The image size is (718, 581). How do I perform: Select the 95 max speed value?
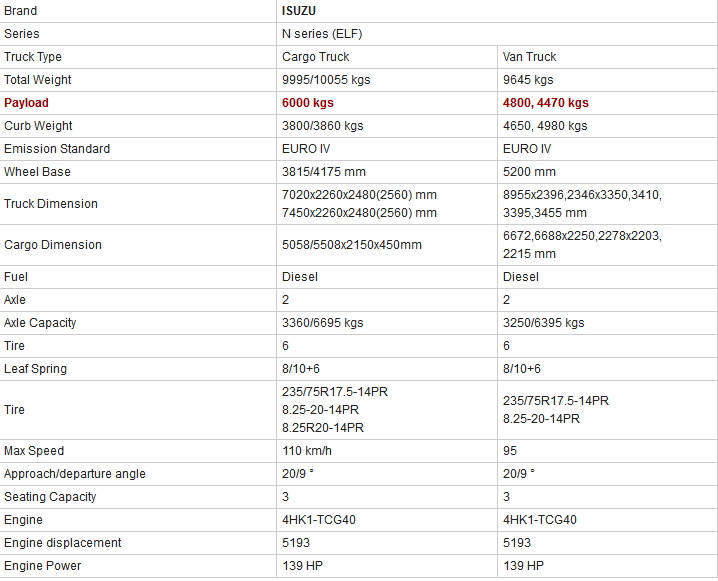point(510,451)
